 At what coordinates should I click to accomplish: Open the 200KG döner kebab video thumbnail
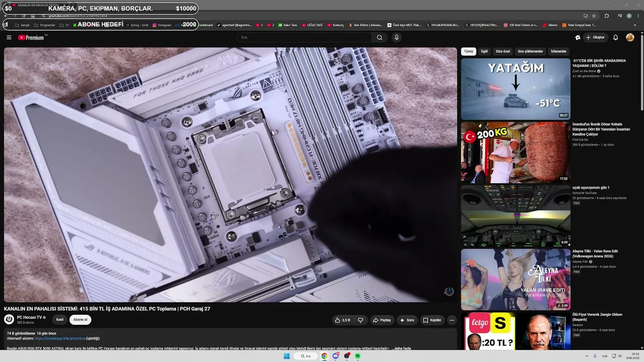tap(516, 152)
